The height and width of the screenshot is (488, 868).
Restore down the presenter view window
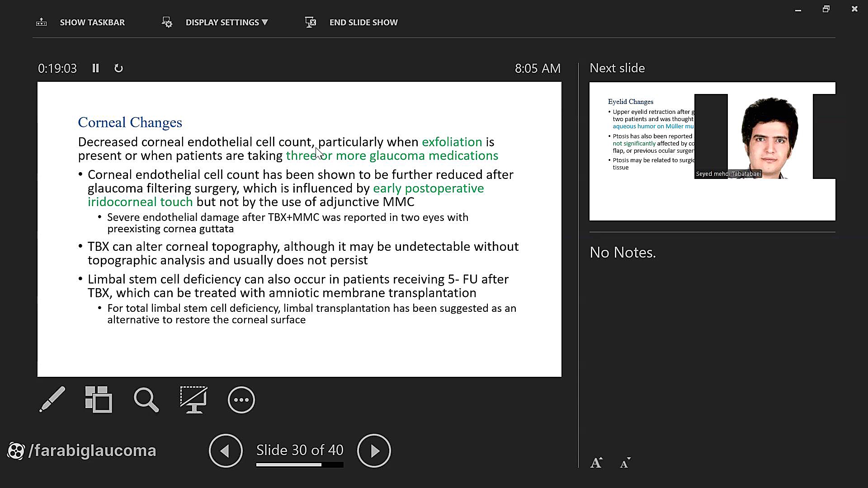pos(826,9)
